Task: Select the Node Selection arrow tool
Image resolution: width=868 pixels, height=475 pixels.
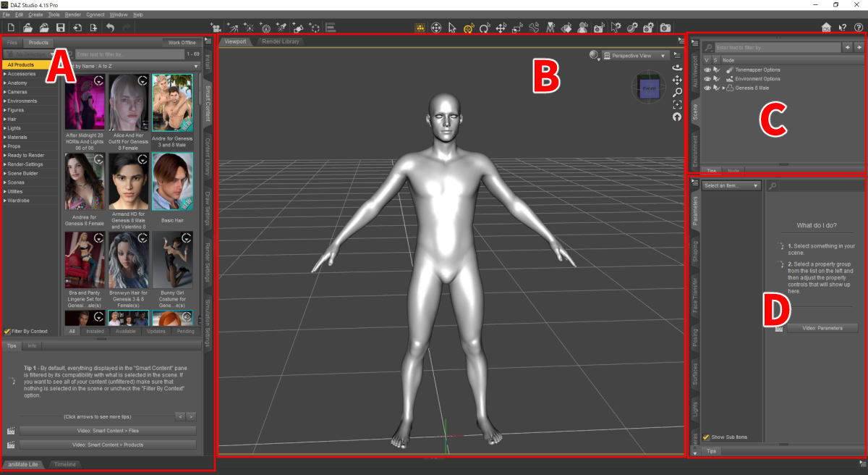Action: pyautogui.click(x=452, y=28)
